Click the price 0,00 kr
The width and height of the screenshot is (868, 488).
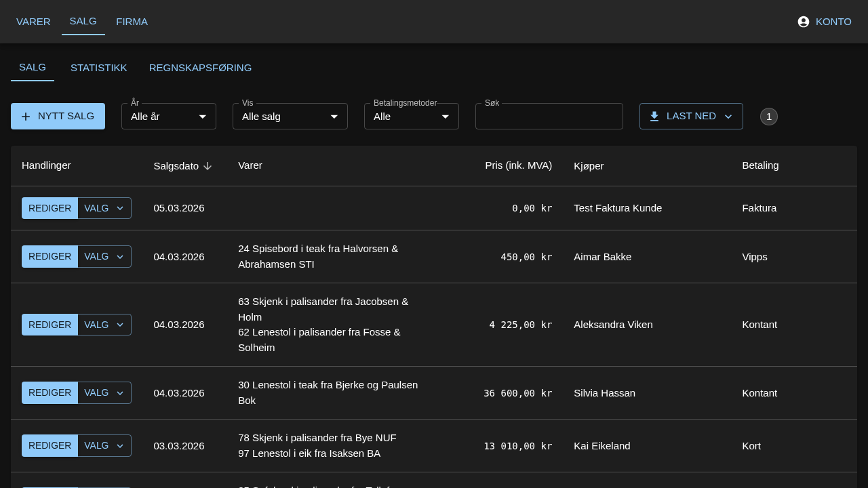(x=532, y=208)
